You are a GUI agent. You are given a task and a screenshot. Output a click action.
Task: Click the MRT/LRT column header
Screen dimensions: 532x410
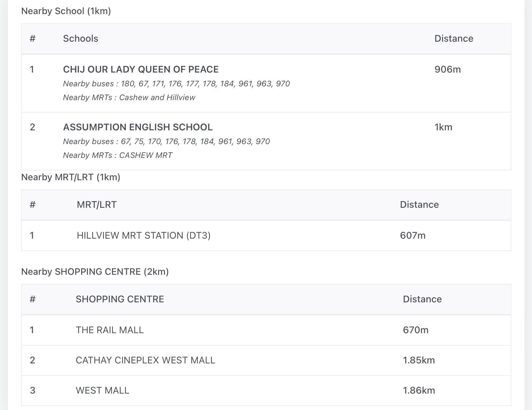click(97, 205)
